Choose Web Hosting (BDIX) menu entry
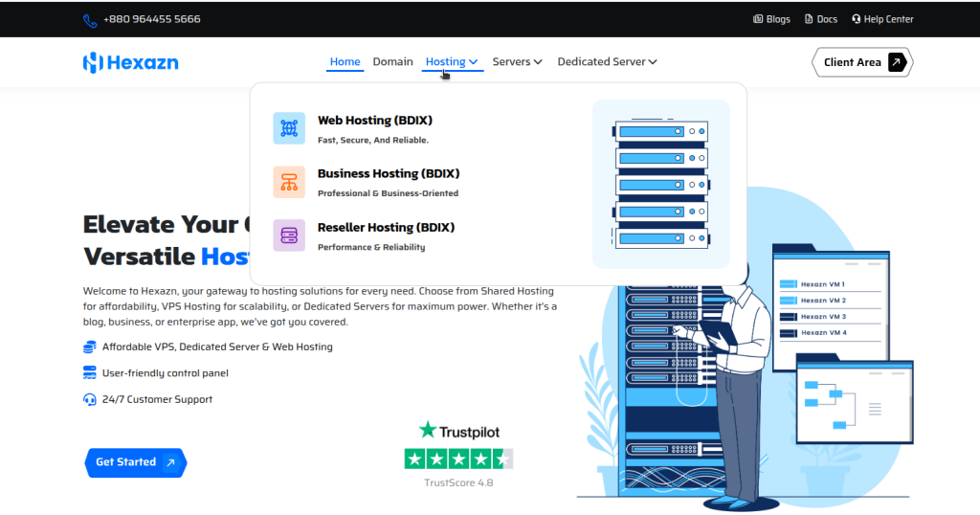Screen dimensions: 980x515 [x=375, y=121]
